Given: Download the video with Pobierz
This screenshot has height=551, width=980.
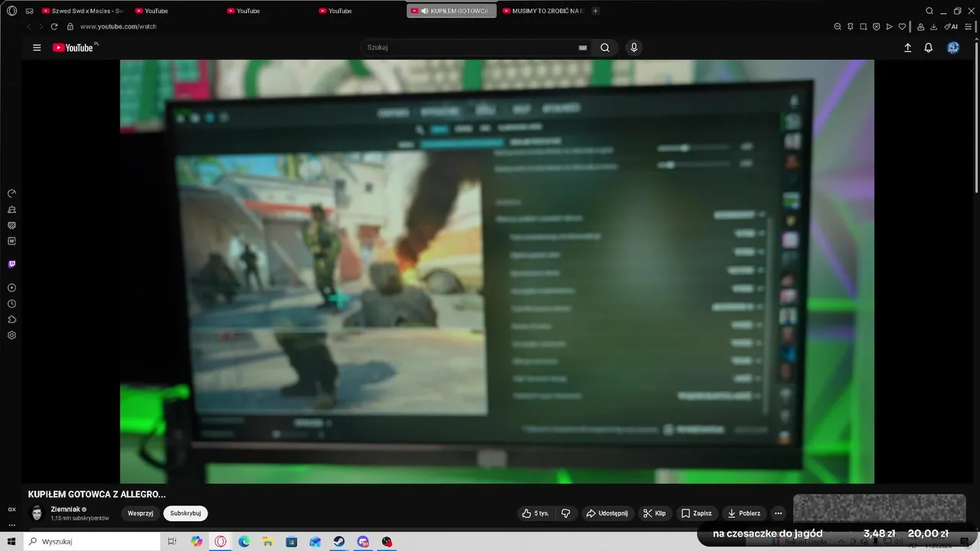Looking at the screenshot, I should click(744, 514).
